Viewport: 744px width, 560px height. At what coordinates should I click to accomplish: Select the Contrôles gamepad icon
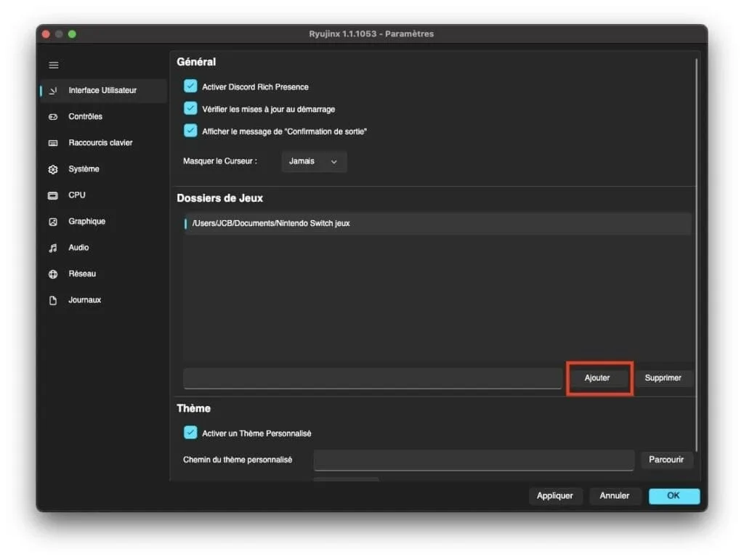coord(53,117)
